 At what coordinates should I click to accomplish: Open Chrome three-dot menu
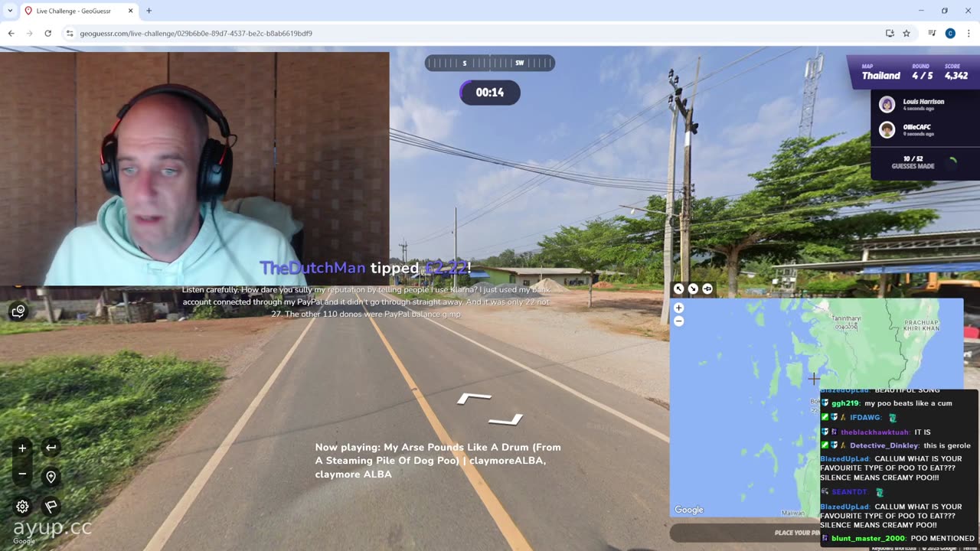(969, 33)
